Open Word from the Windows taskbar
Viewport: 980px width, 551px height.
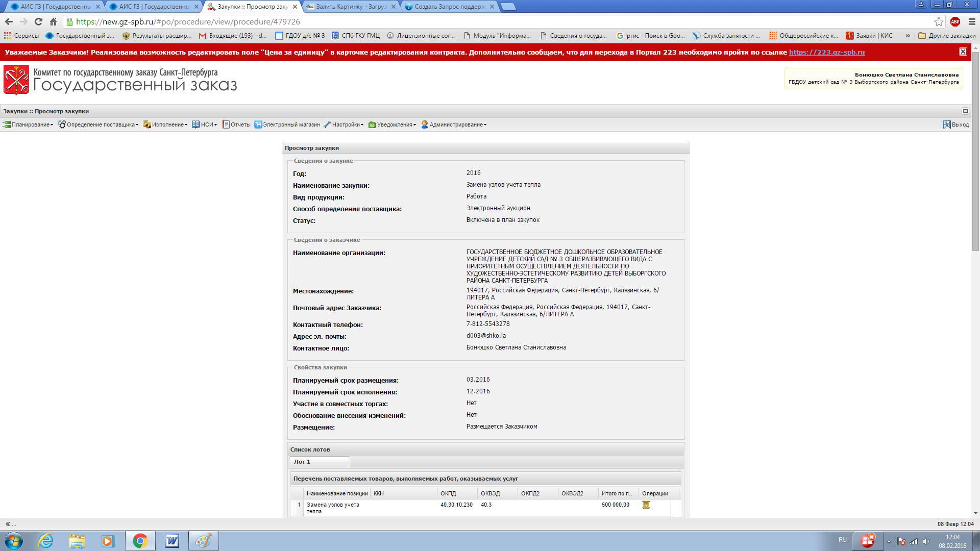[172, 541]
